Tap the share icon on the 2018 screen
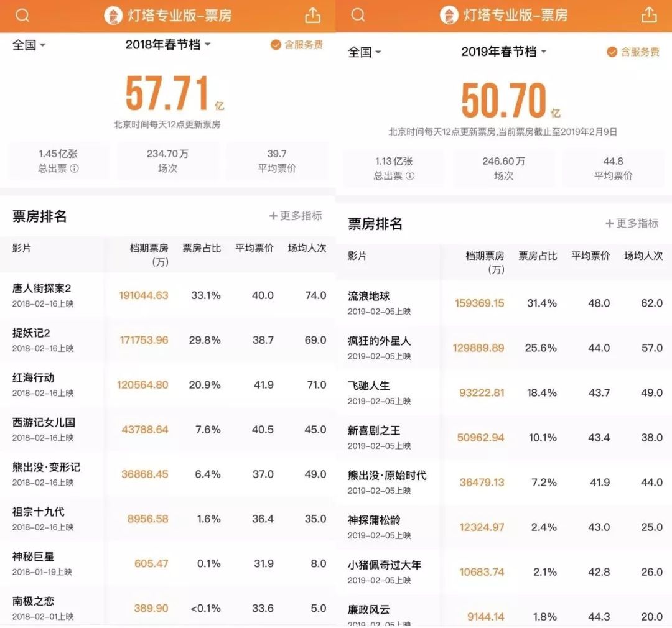 coord(312,14)
